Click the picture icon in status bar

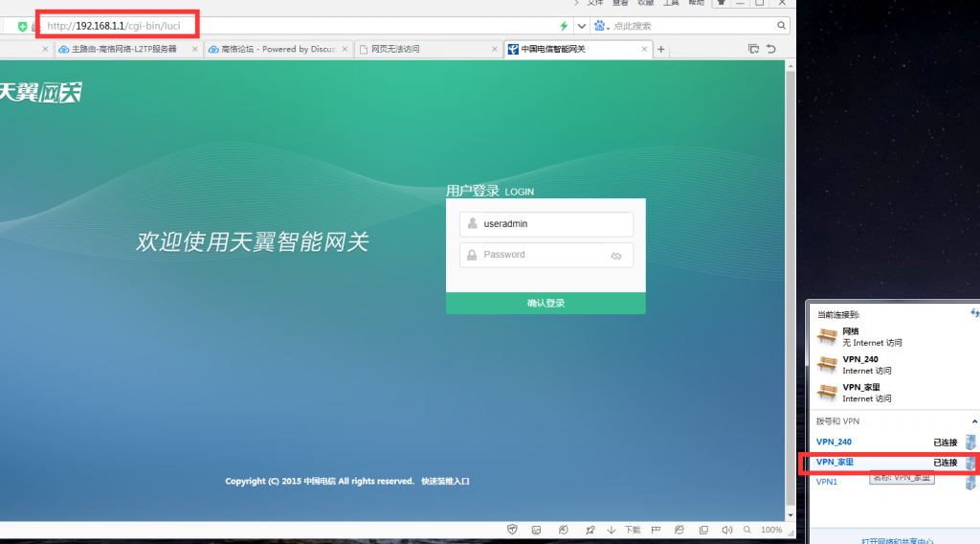tap(536, 530)
